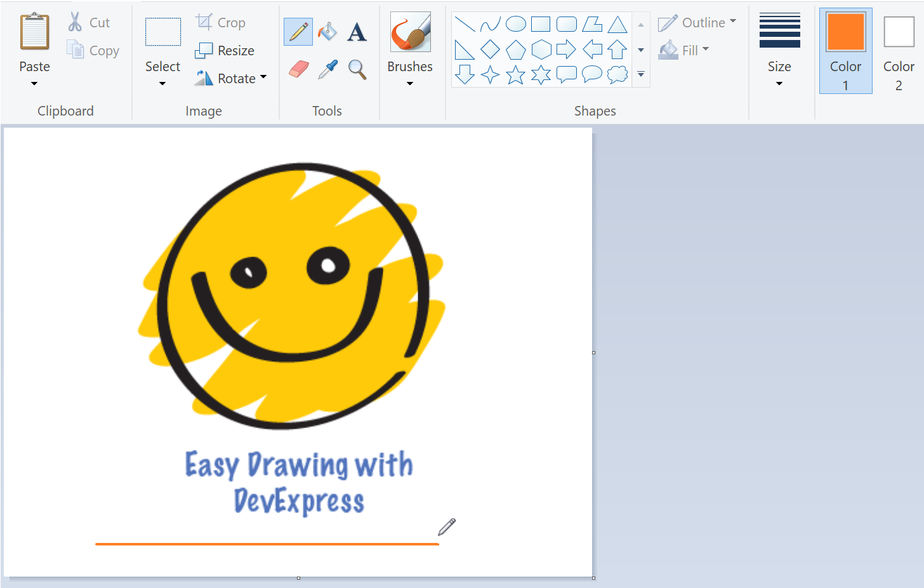Select the Magnifier tool
Viewport: 924px width, 588px height.
pyautogui.click(x=357, y=70)
